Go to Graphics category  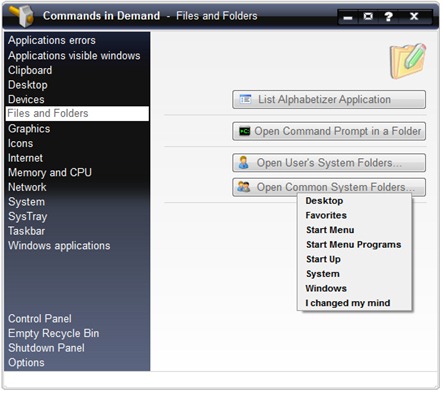pyautogui.click(x=29, y=129)
